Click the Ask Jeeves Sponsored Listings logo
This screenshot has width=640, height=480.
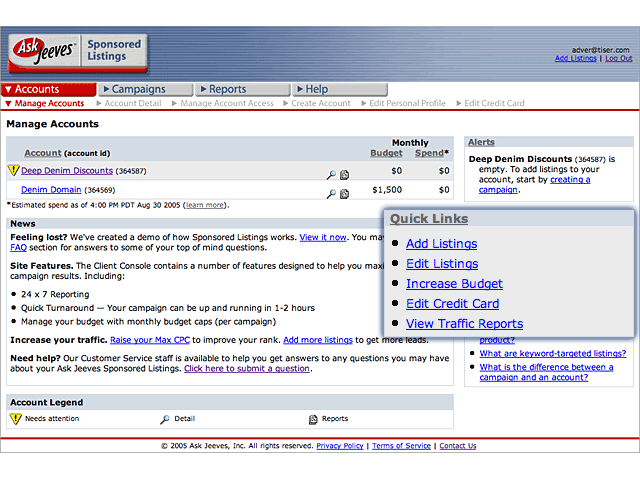click(x=78, y=53)
